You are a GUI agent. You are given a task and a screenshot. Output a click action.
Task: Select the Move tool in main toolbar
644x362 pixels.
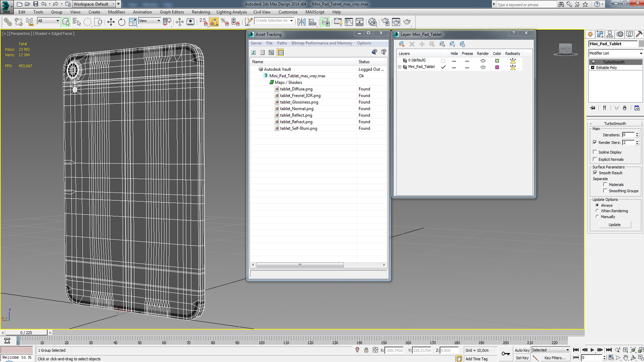(x=111, y=22)
